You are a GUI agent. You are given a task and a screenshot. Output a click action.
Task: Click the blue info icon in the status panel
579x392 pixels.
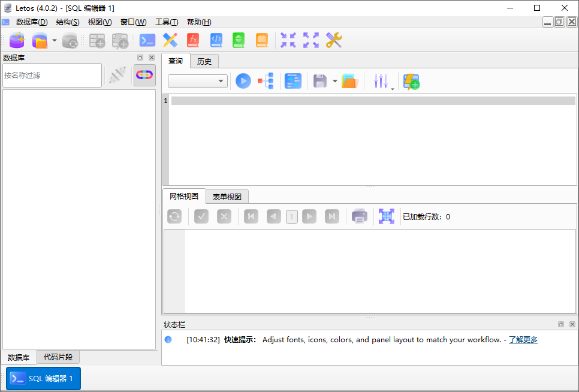tap(168, 340)
